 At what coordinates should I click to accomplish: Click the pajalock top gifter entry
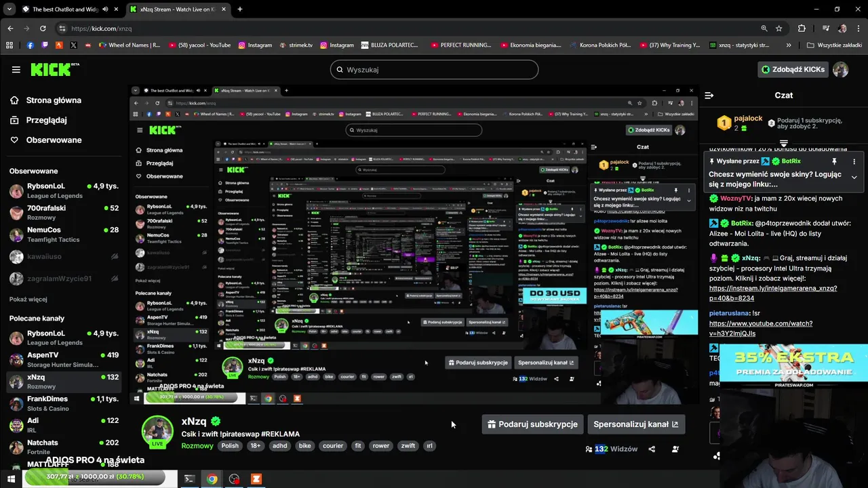tap(739, 123)
